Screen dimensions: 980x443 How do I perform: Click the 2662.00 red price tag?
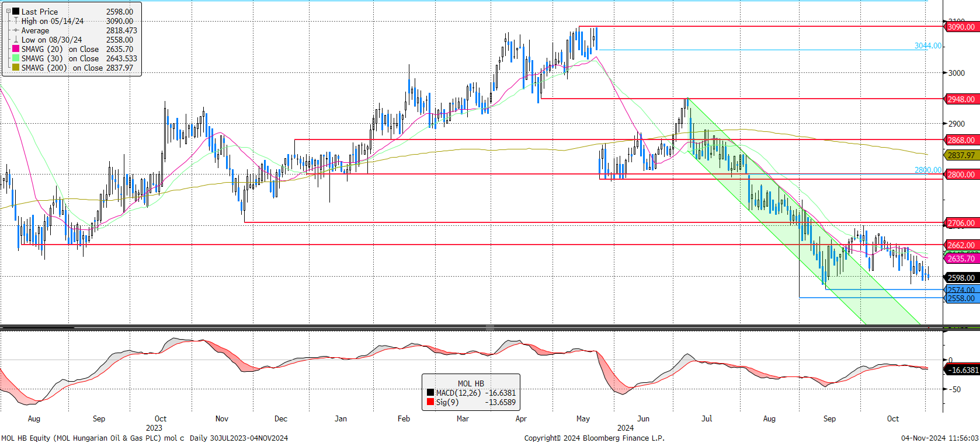coord(961,245)
